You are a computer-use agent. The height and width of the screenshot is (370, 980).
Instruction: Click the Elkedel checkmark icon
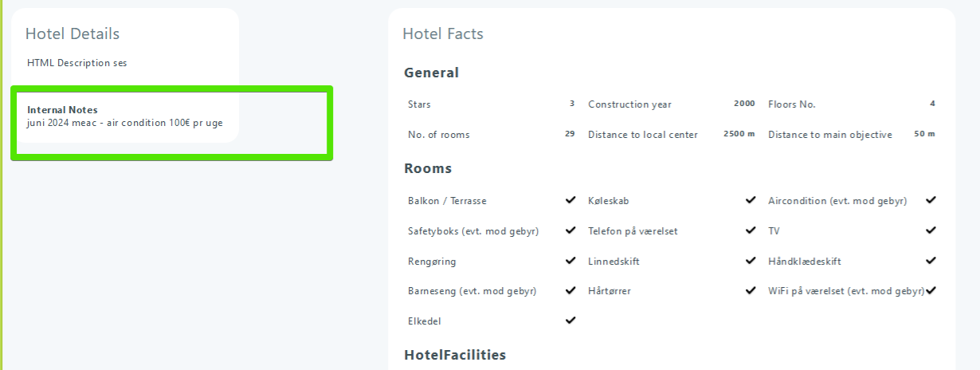pos(570,321)
